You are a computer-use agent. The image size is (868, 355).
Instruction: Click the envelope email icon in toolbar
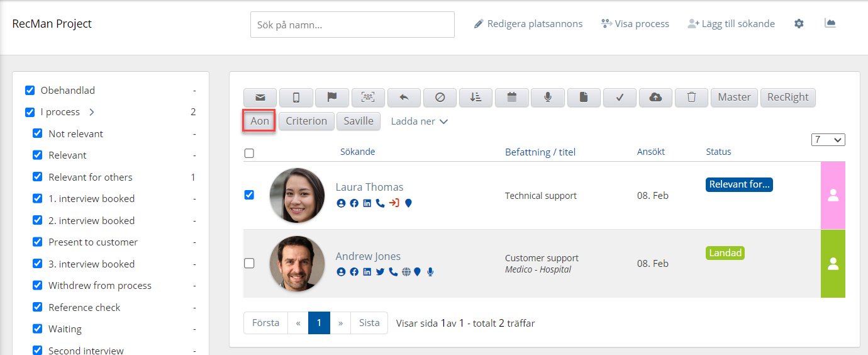[260, 98]
